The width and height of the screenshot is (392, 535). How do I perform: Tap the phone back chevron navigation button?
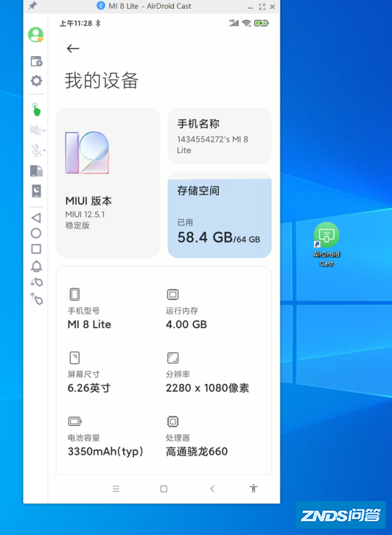[212, 489]
